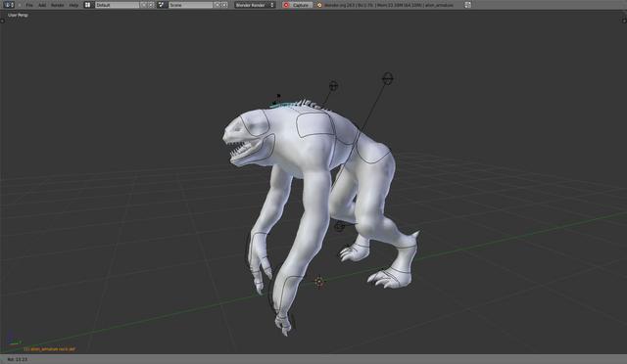This screenshot has width=627, height=364.
Task: Open the File menu
Action: (x=29, y=5)
